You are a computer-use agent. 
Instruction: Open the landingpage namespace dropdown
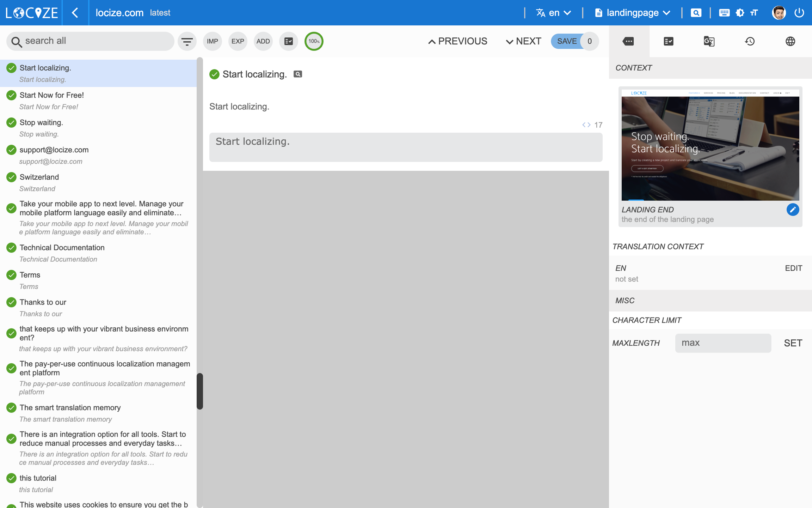pyautogui.click(x=633, y=13)
